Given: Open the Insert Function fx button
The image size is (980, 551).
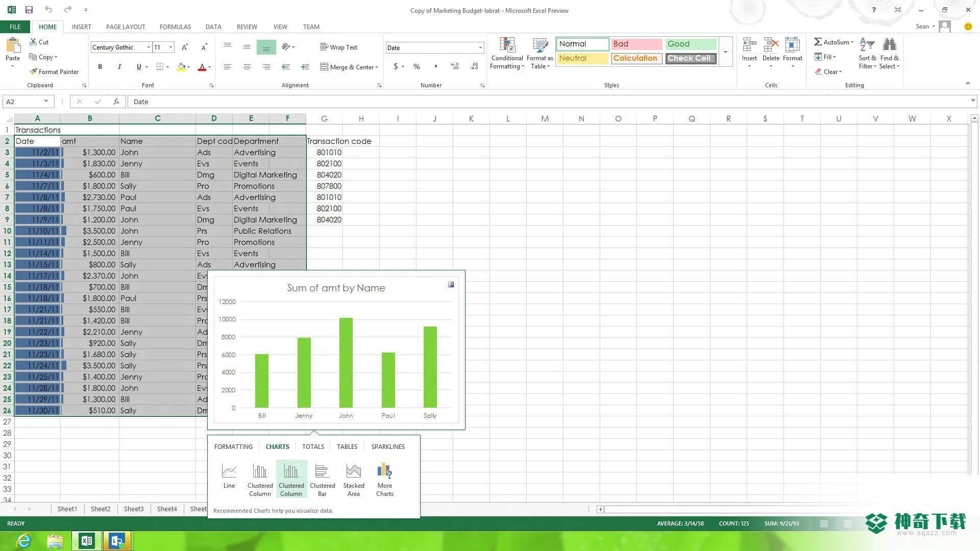Looking at the screenshot, I should pos(116,102).
